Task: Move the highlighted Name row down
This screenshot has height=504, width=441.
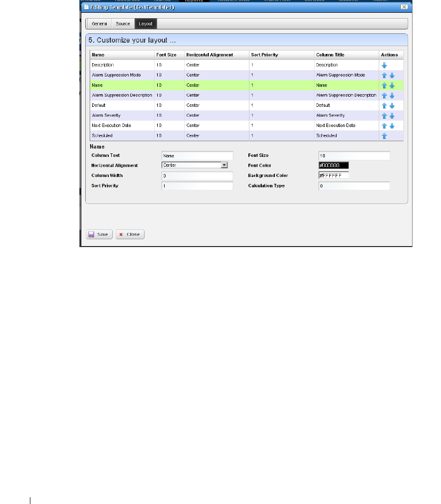Action: 392,85
